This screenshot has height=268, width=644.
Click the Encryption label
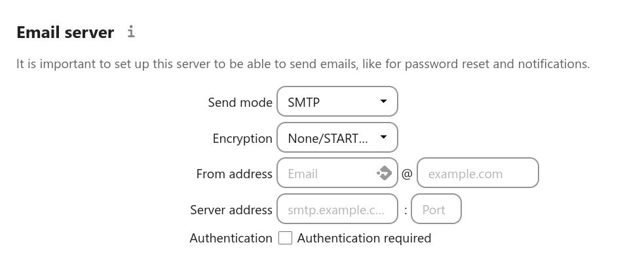tap(242, 138)
